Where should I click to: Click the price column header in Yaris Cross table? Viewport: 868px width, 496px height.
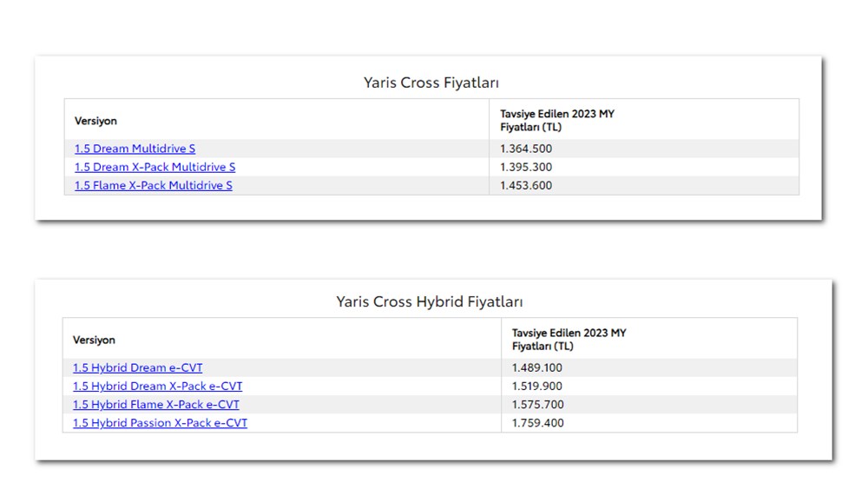(x=556, y=120)
